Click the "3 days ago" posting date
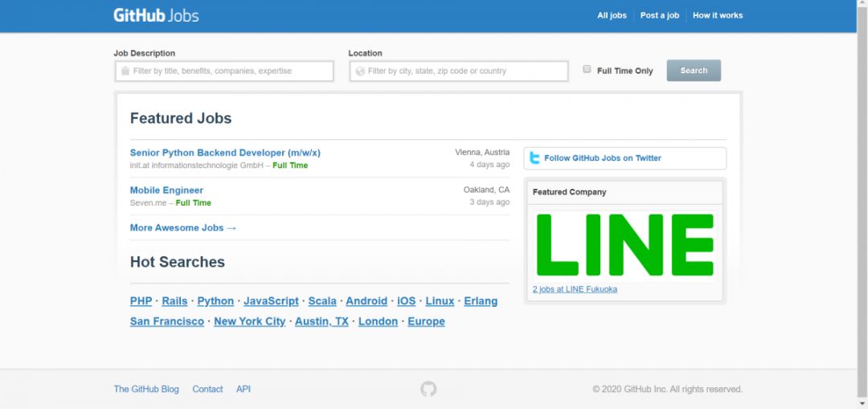The width and height of the screenshot is (868, 409). pyautogui.click(x=489, y=202)
